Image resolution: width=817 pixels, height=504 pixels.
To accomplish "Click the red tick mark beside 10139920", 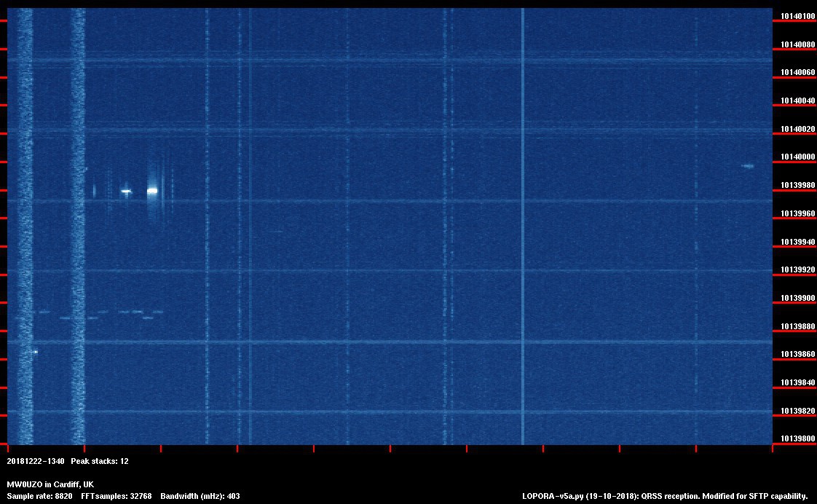I will pos(794,275).
